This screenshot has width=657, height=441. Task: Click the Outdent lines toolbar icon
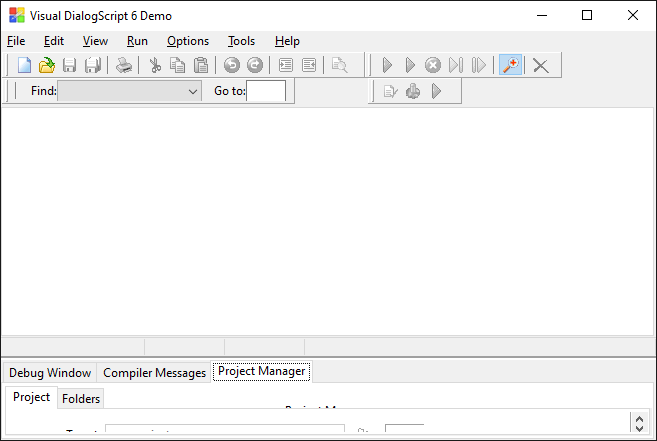tap(309, 65)
